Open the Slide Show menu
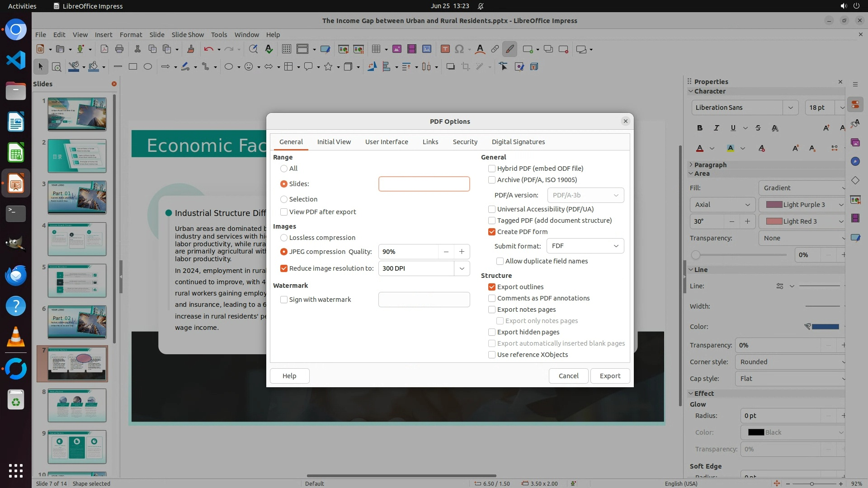This screenshot has width=868, height=488. (188, 35)
